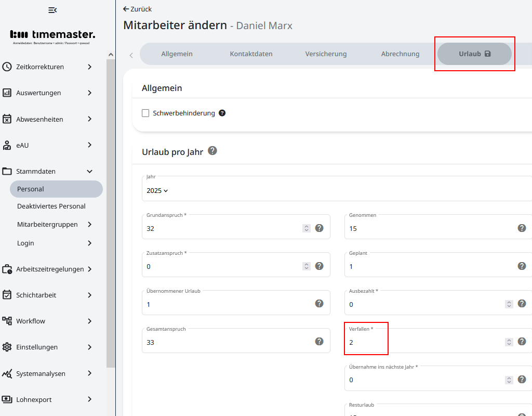Click the Einstellungen gear icon
This screenshot has height=416, width=532.
tap(7, 347)
